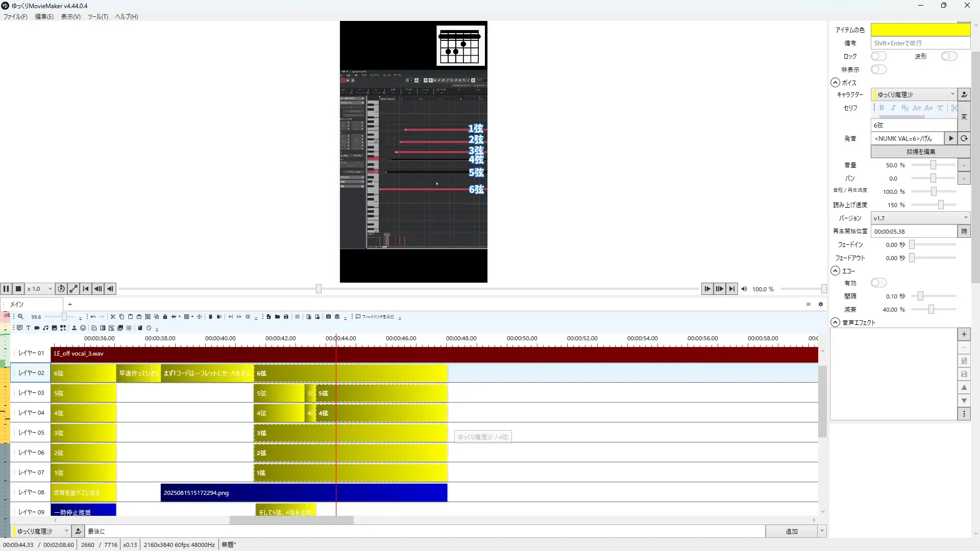
Task: Click the 抑揚を編集 button
Action: pos(920,152)
